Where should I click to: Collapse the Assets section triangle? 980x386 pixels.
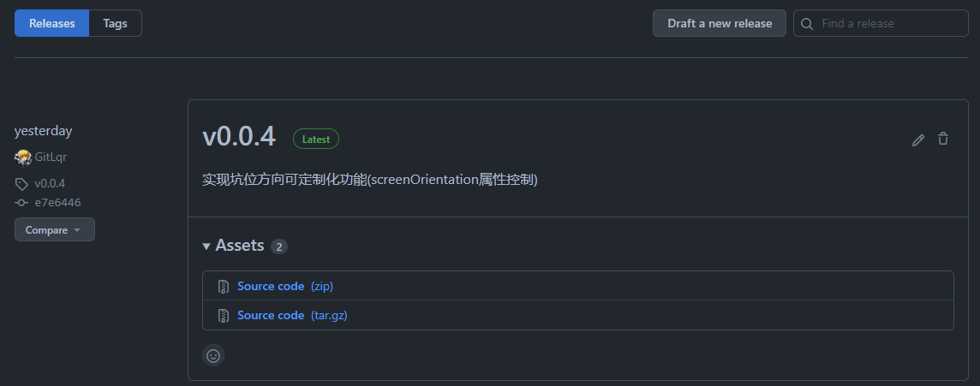tap(206, 246)
